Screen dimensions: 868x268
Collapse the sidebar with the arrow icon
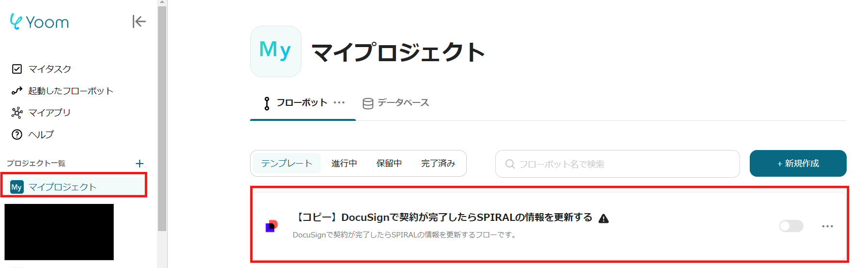(139, 21)
